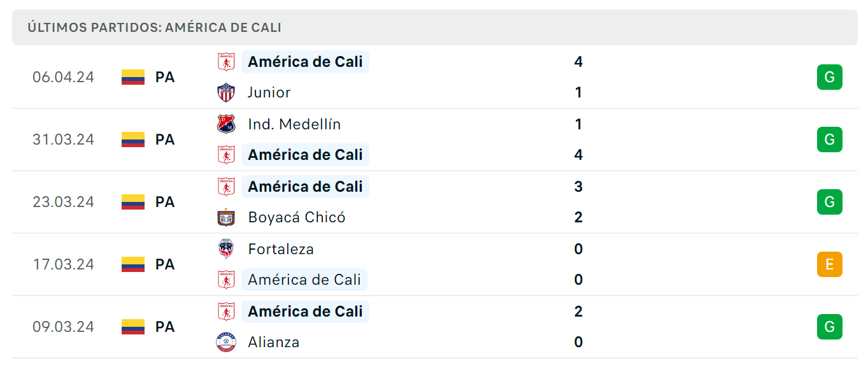
Task: Click the orange E draw badge
Action: (x=829, y=264)
